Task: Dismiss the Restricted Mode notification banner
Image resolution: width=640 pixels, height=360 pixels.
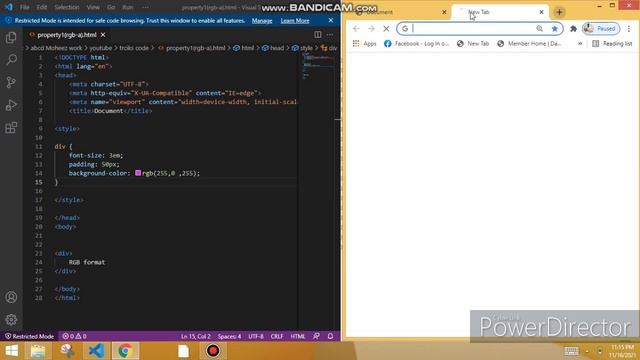Action: (331, 20)
